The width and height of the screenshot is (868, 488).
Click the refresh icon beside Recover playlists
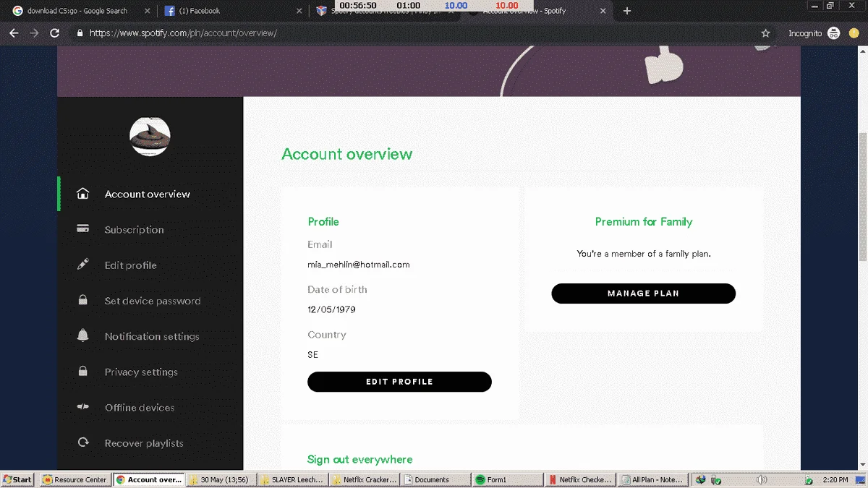83,442
